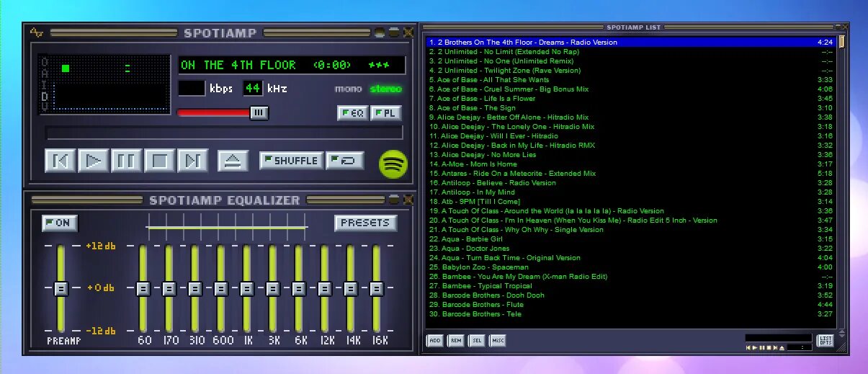Select '8. Ace of Base - The Sign'
This screenshot has width=868, height=374.
(x=630, y=108)
